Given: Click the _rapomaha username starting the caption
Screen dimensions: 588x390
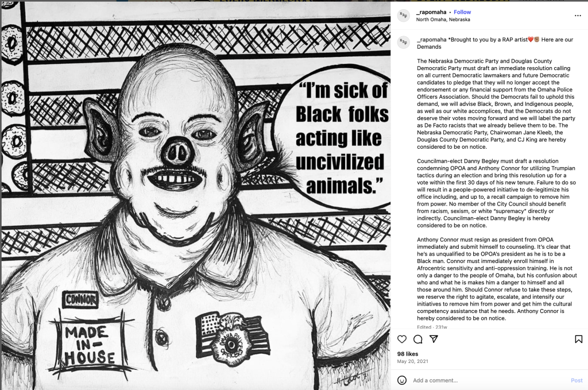Looking at the screenshot, I should click(432, 40).
